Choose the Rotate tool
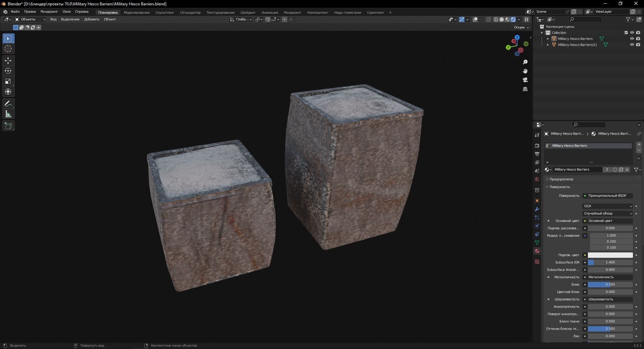Viewport: 644px width, 349px height. 8,71
